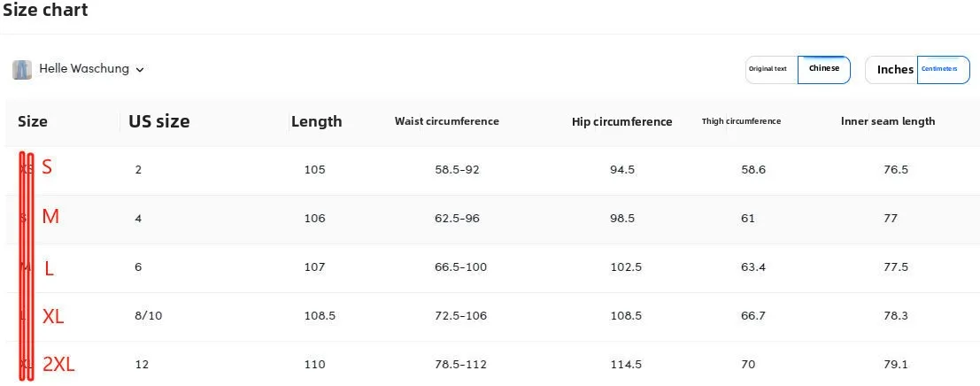Expand the Helle Waschung dropdown arrow
Viewport: 980px width, 386px height.
[x=140, y=70]
